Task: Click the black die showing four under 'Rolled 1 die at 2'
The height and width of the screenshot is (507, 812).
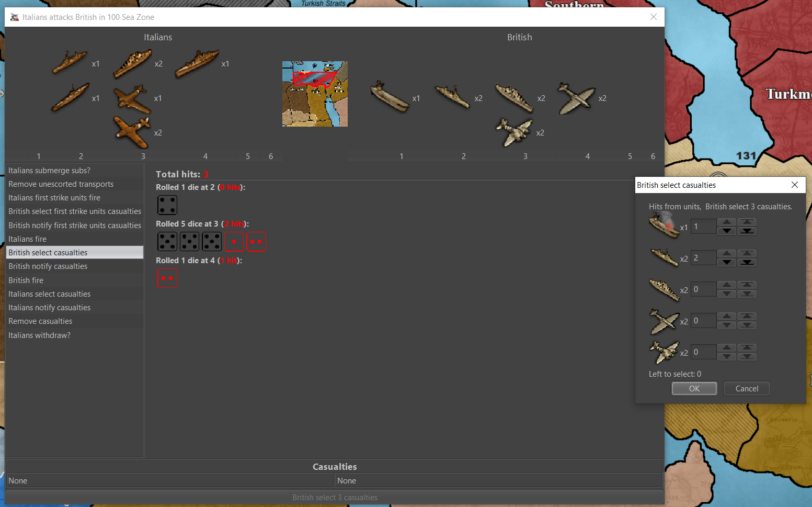Action: click(x=167, y=205)
